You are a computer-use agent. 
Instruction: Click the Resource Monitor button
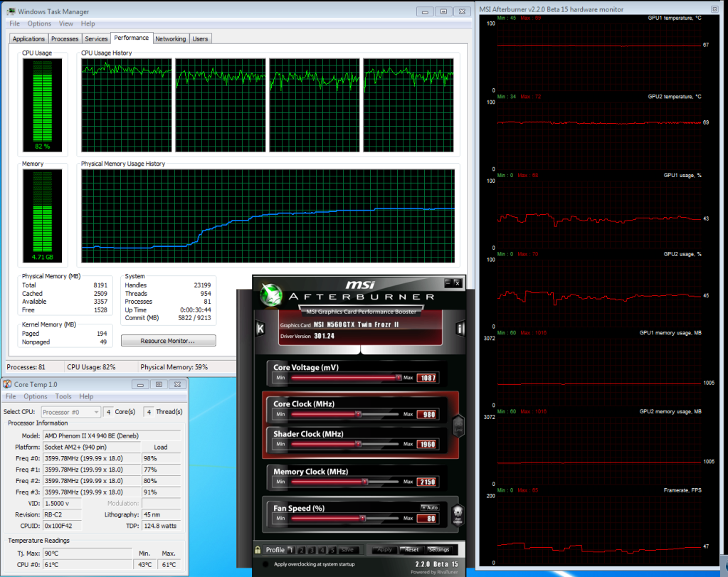point(168,341)
